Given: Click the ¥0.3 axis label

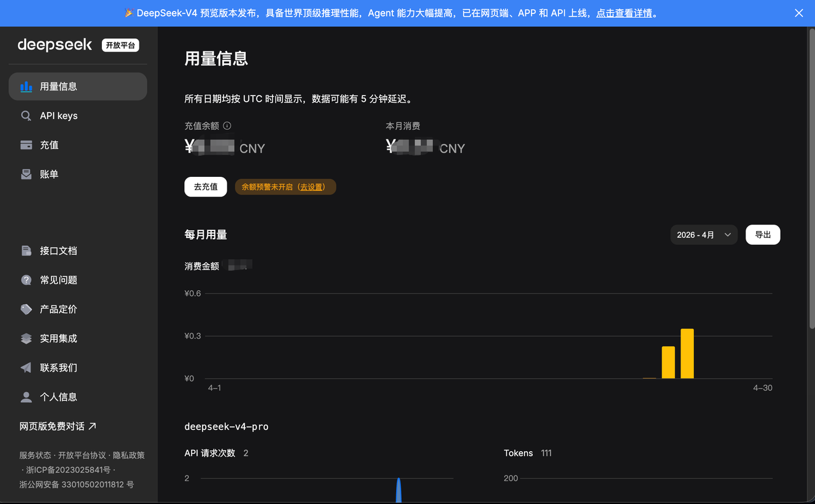Looking at the screenshot, I should 193,336.
